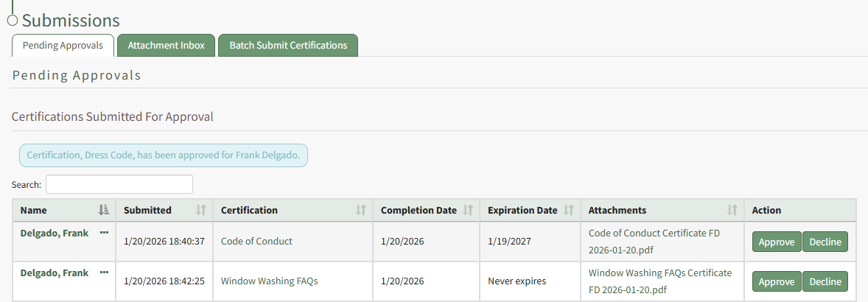Open Window Washing FAQs Certificate PDF attachment
Viewport: 868px width, 302px height.
pos(659,281)
